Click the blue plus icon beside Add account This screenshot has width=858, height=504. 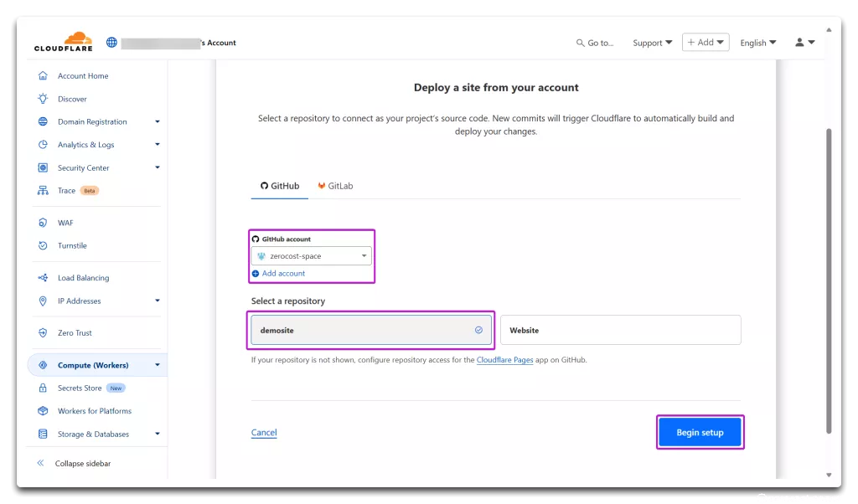point(256,273)
